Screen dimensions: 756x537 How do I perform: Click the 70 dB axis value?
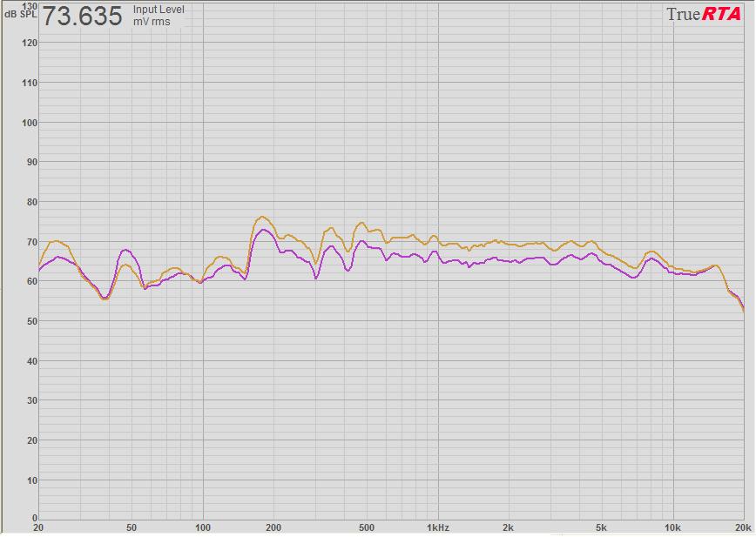pyautogui.click(x=31, y=242)
